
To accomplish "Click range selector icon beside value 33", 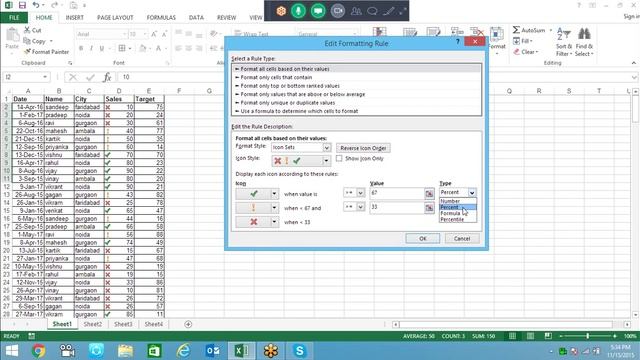I will (x=429, y=208).
